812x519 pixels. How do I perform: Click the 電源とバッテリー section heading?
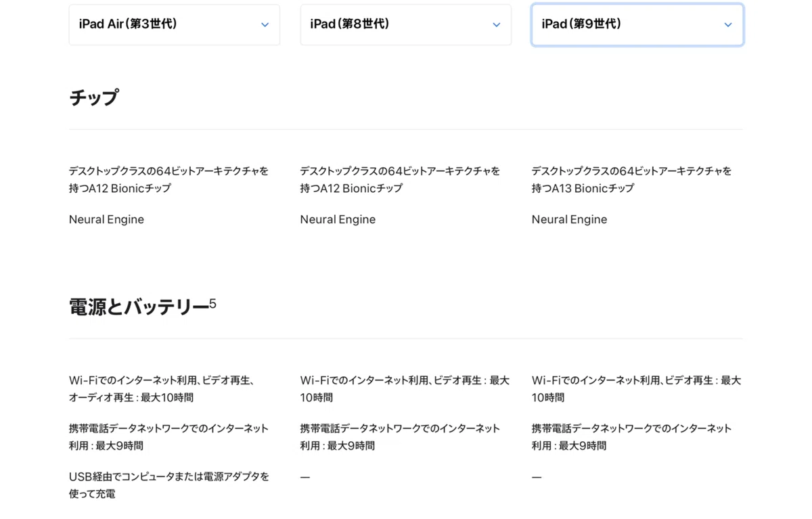coord(139,307)
